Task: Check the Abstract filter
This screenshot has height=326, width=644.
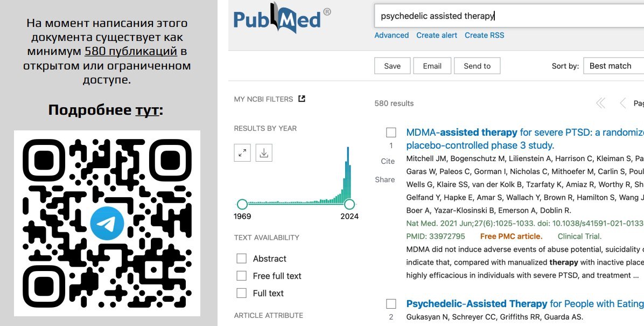Action: (241, 259)
